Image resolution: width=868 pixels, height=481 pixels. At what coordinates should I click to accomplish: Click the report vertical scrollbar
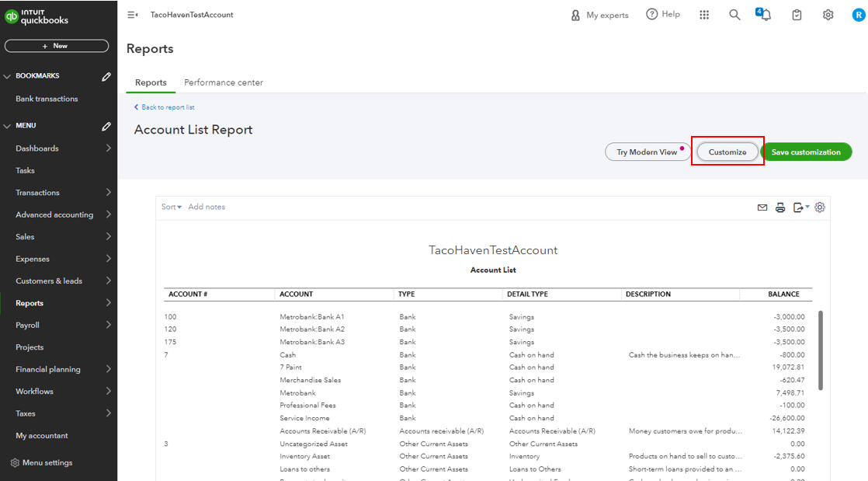(821, 350)
